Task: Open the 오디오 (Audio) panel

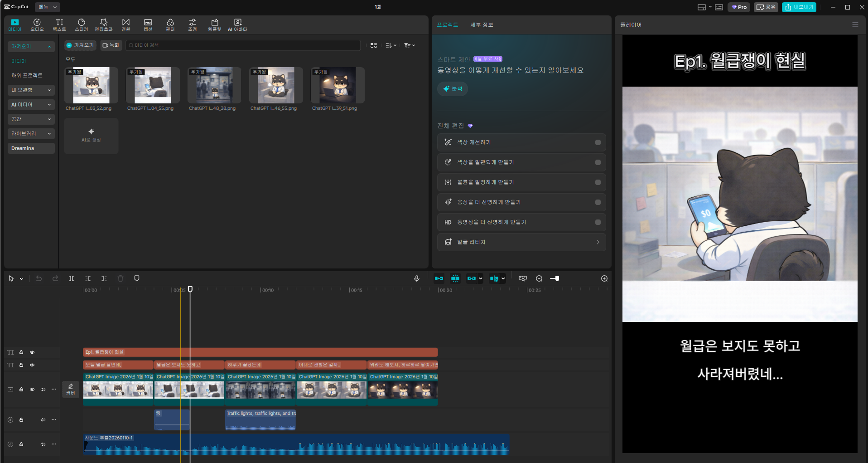Action: tap(37, 25)
